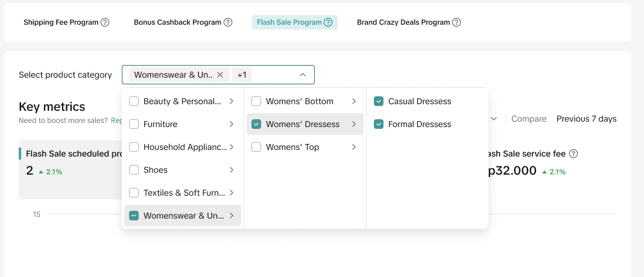This screenshot has width=644, height=277.
Task: Click help icon beside Flash Sale service fee
Action: (573, 154)
